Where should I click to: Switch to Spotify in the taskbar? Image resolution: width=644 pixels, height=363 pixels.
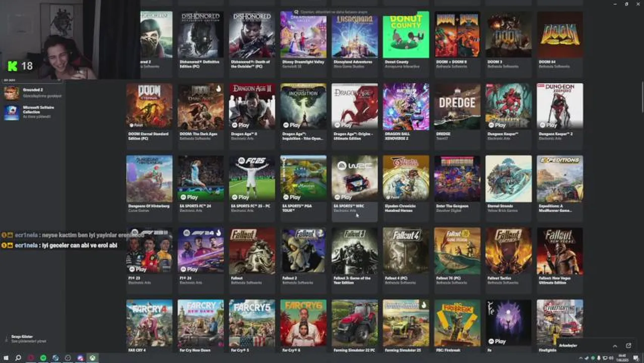tap(43, 358)
